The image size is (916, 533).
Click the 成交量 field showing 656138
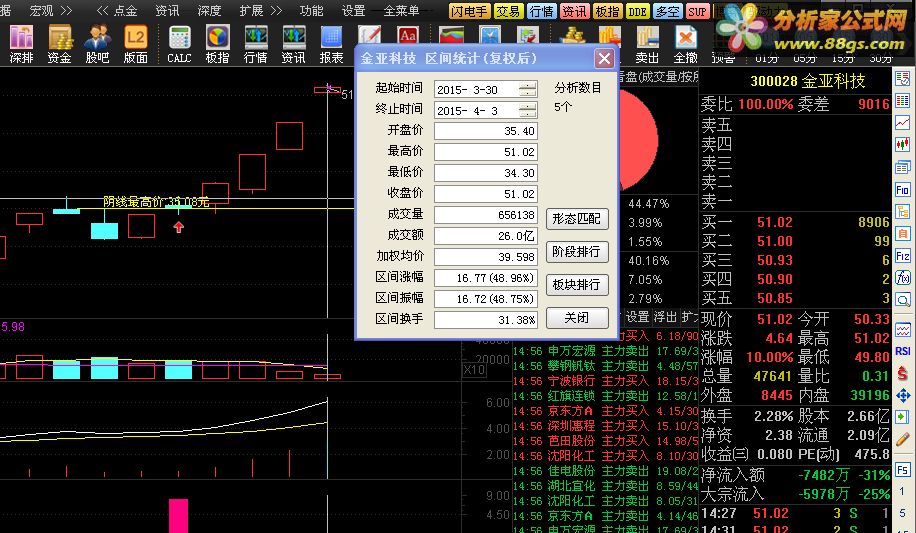(485, 215)
